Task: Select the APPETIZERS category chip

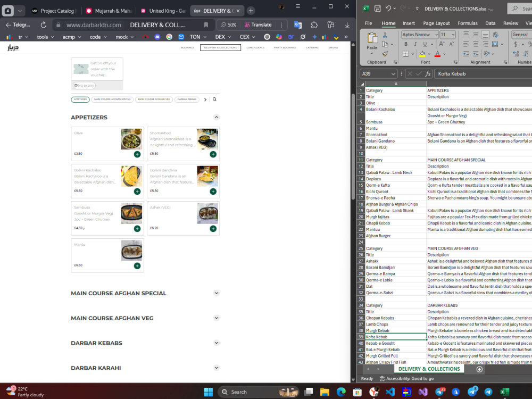Action: (80, 99)
